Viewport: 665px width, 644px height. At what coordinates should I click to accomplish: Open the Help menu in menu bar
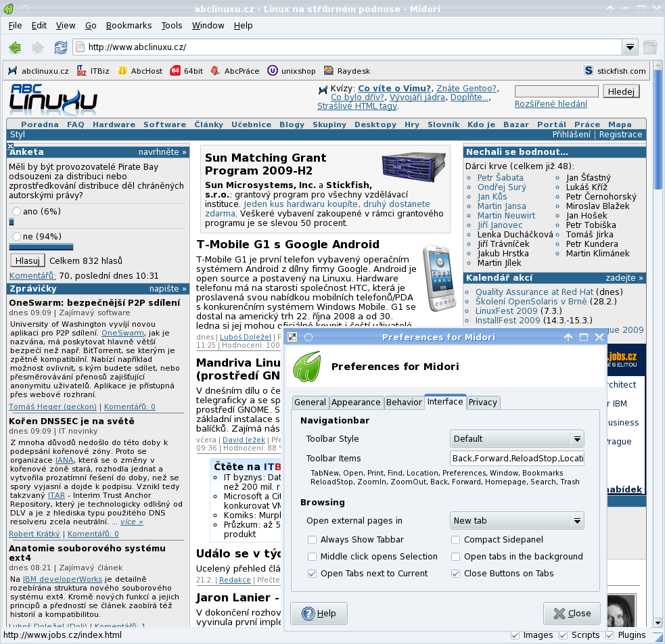pos(243,26)
